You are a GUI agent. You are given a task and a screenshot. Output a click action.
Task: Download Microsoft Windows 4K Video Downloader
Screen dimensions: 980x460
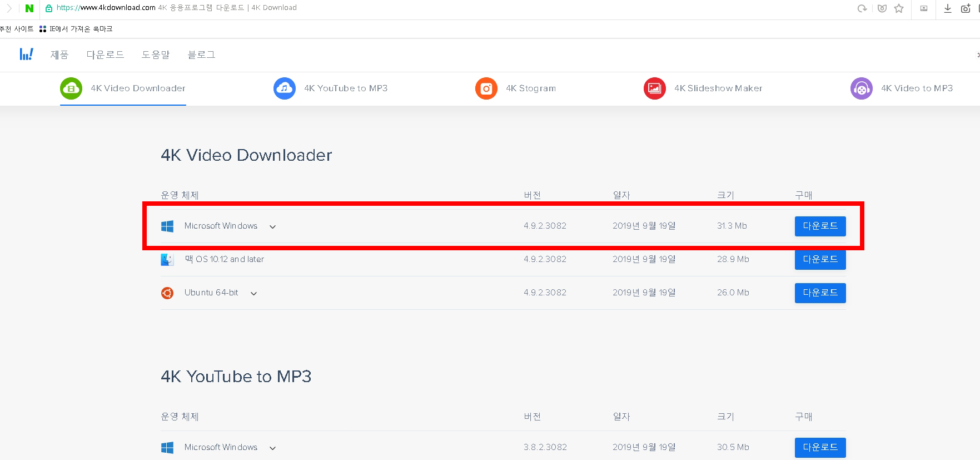[820, 226]
